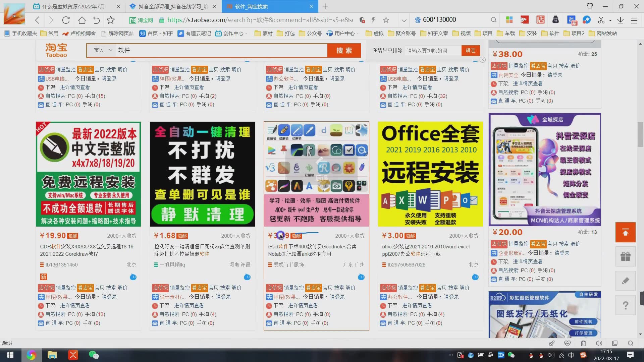Mute page sound via status bar speaker icon
This screenshot has height=362, width=644.
click(599, 343)
